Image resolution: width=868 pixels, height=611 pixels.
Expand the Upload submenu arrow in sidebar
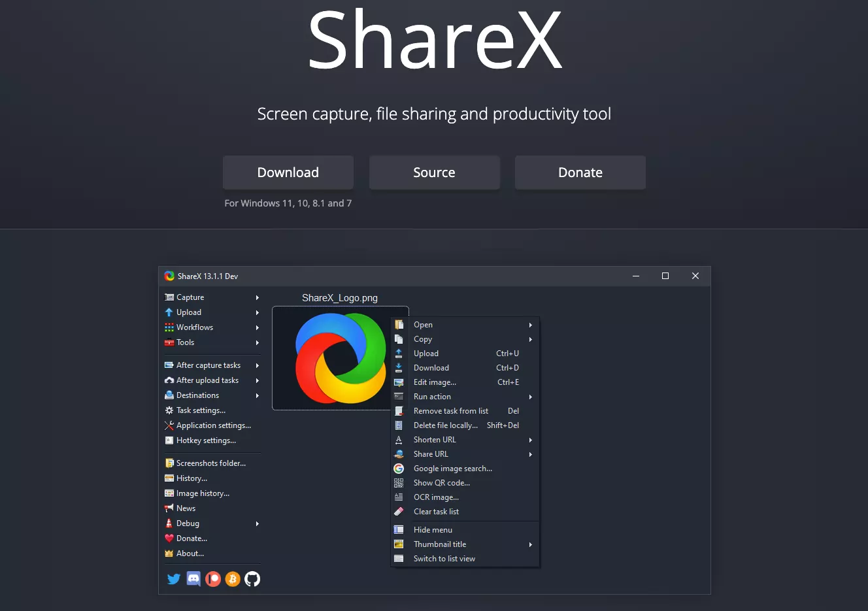point(258,312)
